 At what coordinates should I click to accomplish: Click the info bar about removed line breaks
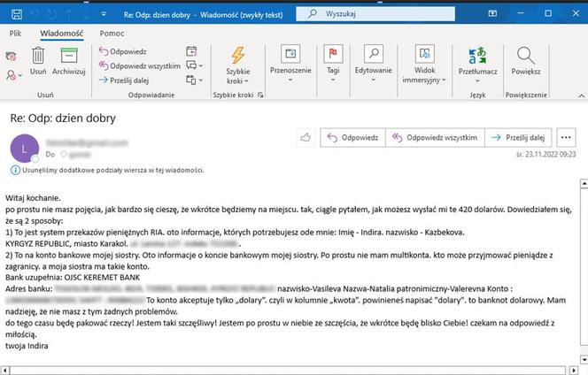click(108, 170)
